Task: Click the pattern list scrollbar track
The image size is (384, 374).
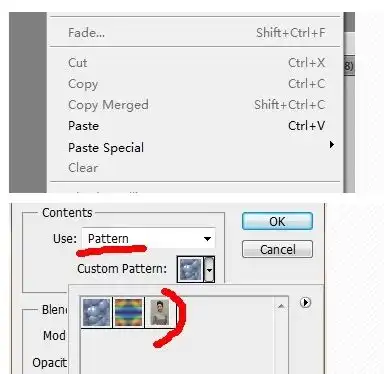Action: (281, 343)
